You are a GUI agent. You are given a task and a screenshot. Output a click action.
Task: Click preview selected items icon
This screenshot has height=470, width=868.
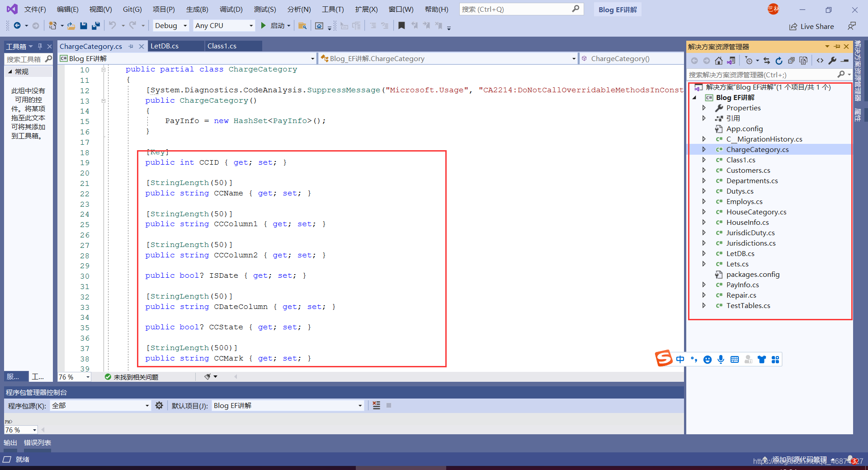coord(844,61)
